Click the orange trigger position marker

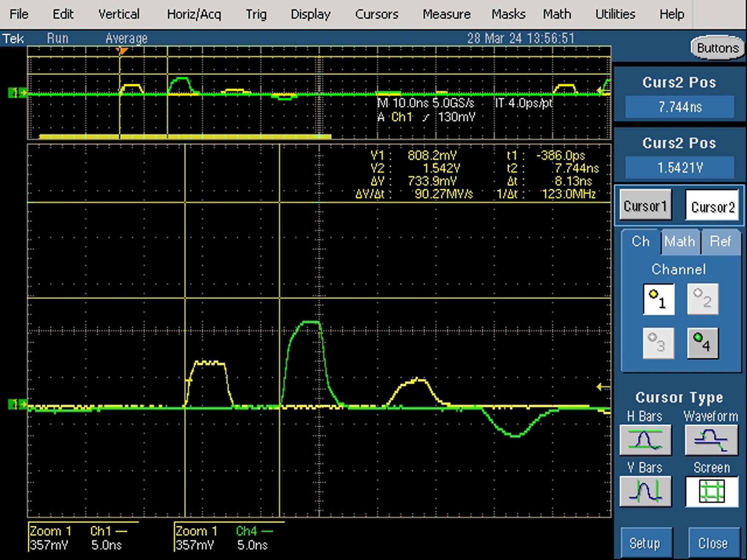click(122, 51)
